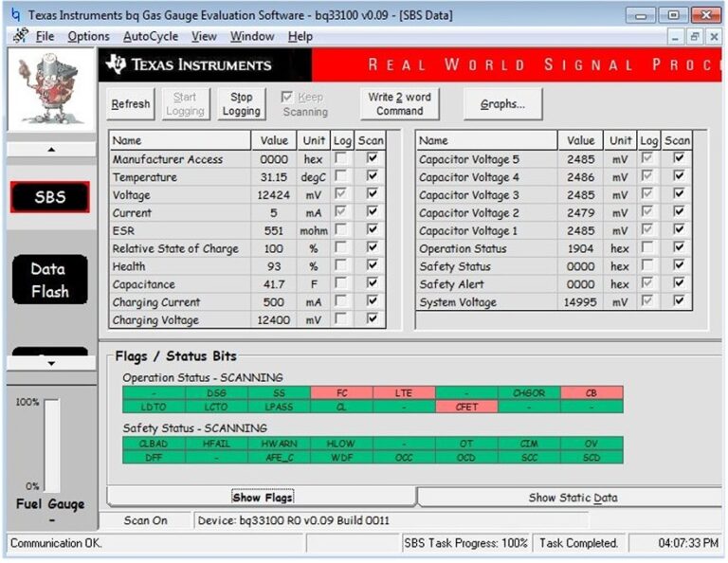Open the View menu
The width and height of the screenshot is (728, 563).
[x=205, y=36]
